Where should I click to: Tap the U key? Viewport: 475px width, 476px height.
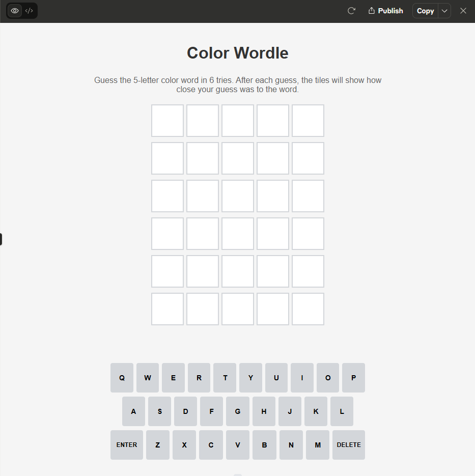point(276,378)
